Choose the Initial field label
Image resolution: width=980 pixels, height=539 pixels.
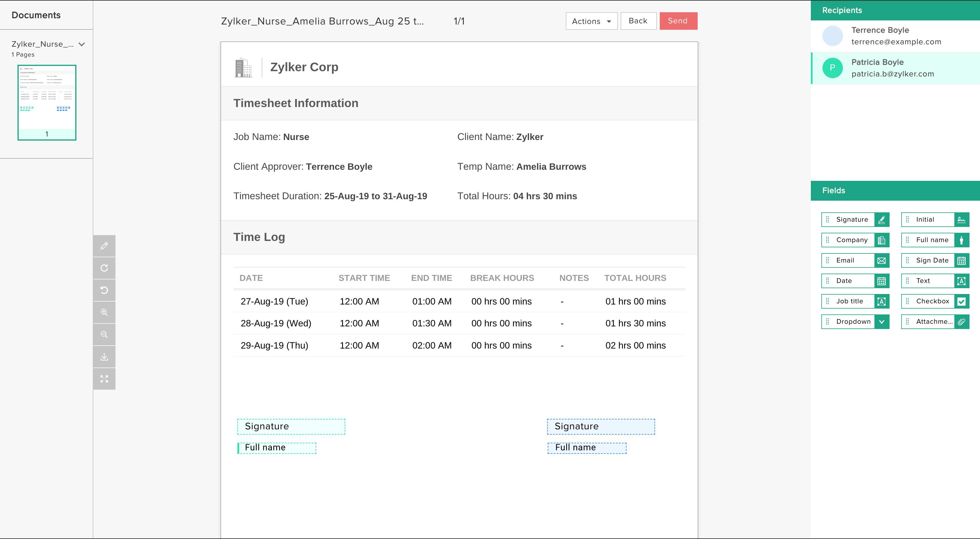925,220
